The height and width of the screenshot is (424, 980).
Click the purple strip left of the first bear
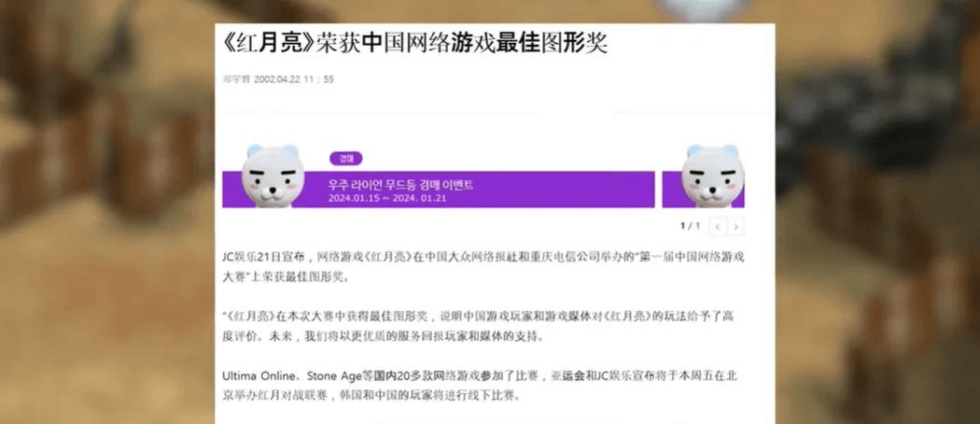click(x=231, y=190)
